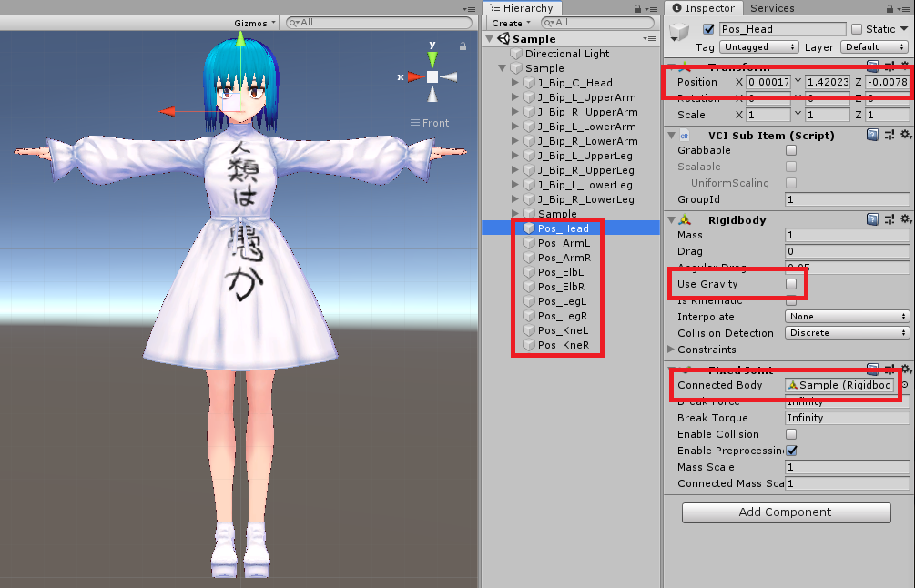
Task: Enable the Grabbable checkbox
Action: [x=791, y=150]
